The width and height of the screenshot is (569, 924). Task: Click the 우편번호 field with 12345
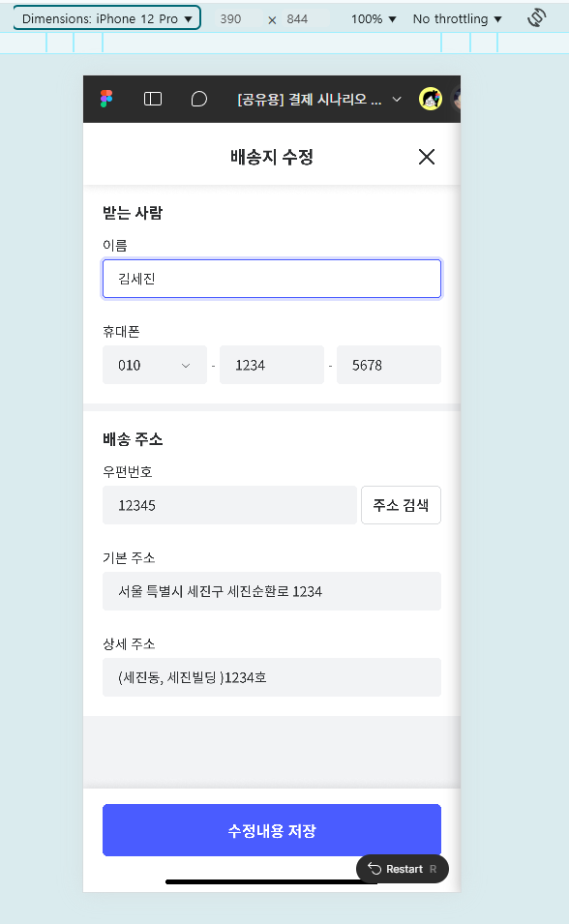point(230,505)
